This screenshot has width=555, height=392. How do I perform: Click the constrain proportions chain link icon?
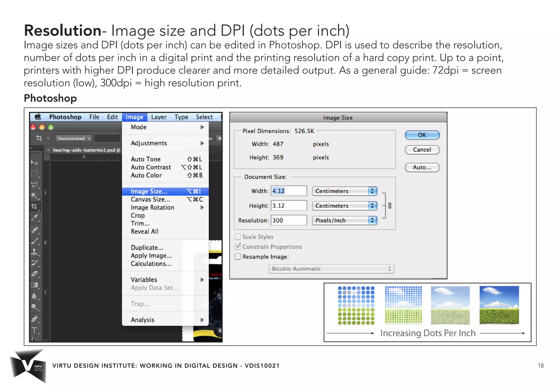[x=390, y=206]
